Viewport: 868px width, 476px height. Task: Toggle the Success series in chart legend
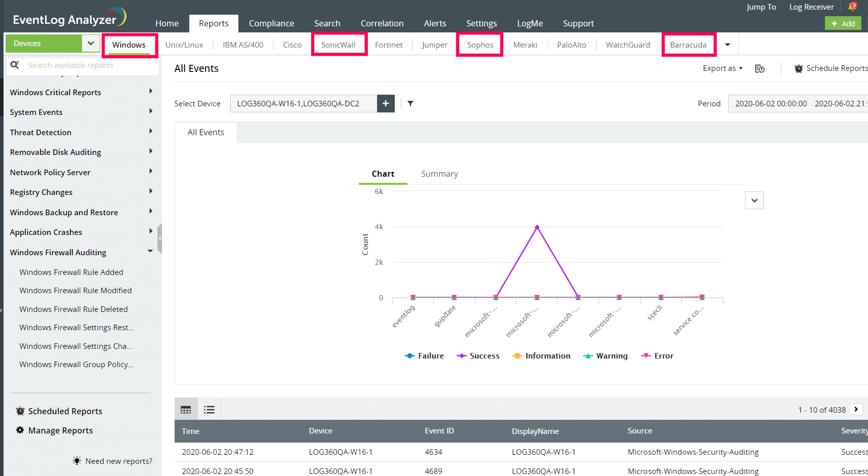[x=478, y=356]
